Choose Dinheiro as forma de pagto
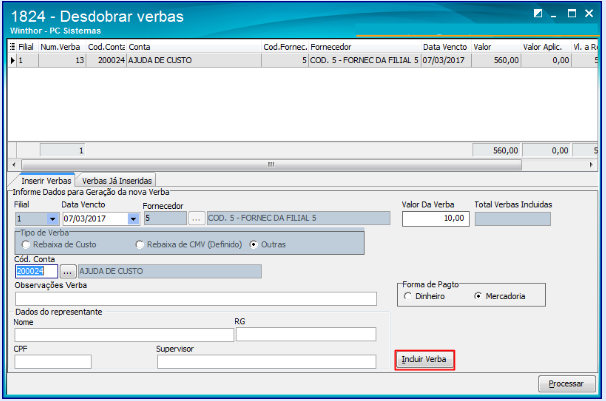606x401 pixels. [x=408, y=296]
